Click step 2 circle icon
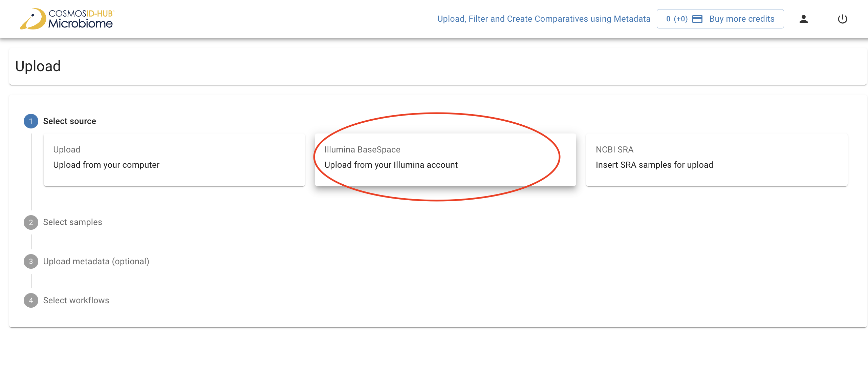Image resolution: width=868 pixels, height=370 pixels. (x=31, y=222)
